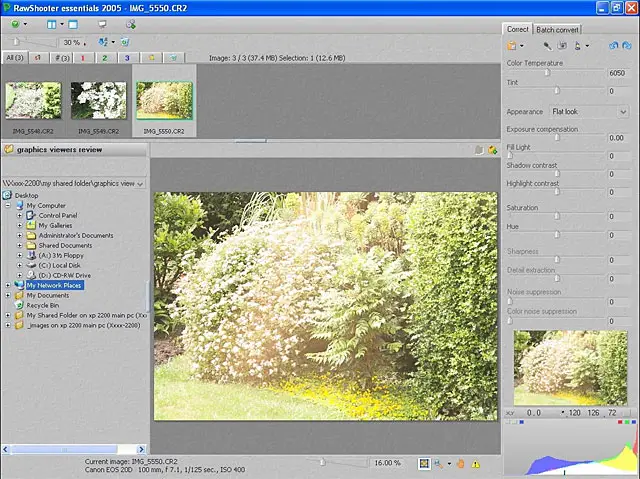
Task: Click the Color Temperature value field 6050
Action: tap(617, 73)
